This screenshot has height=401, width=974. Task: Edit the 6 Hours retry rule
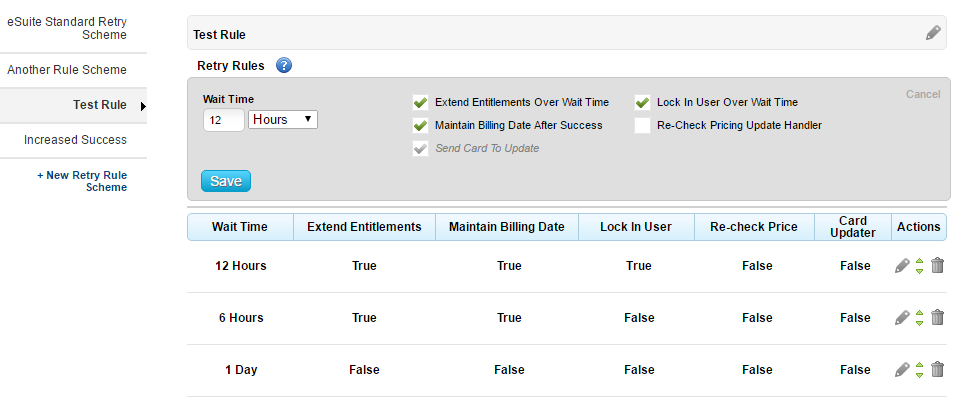click(902, 317)
